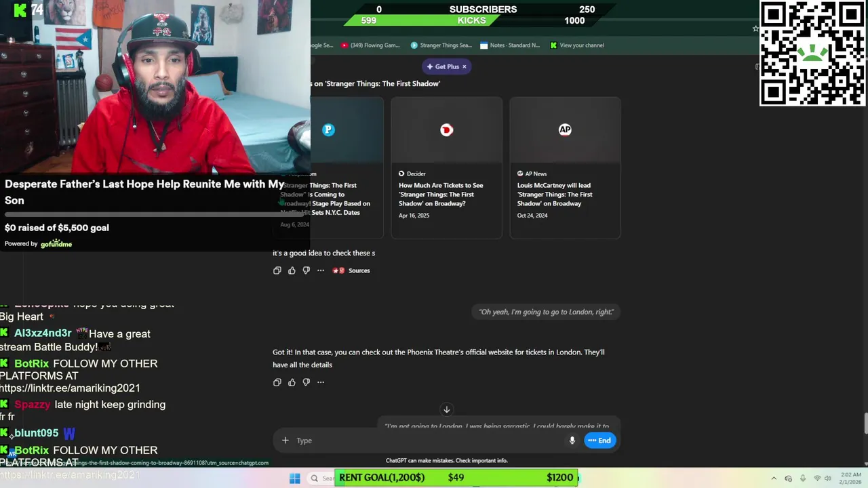Copy the Broadway sources response
The width and height of the screenshot is (868, 488).
[x=277, y=270]
